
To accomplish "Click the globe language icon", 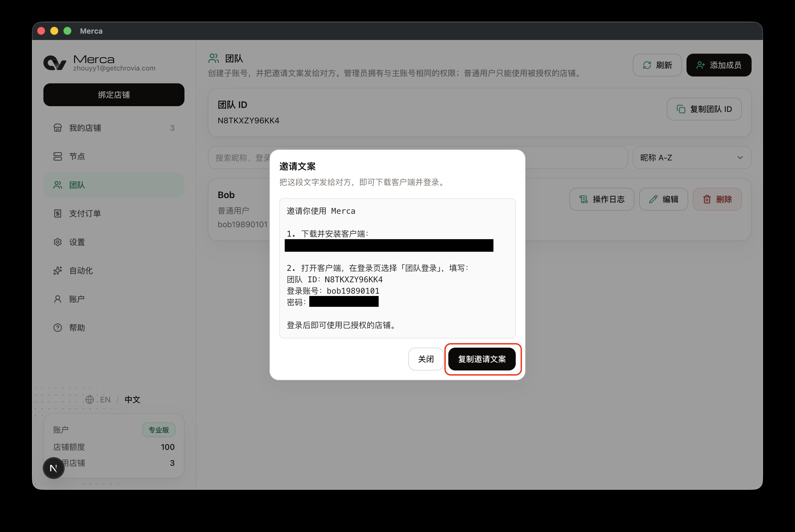I will [x=90, y=399].
